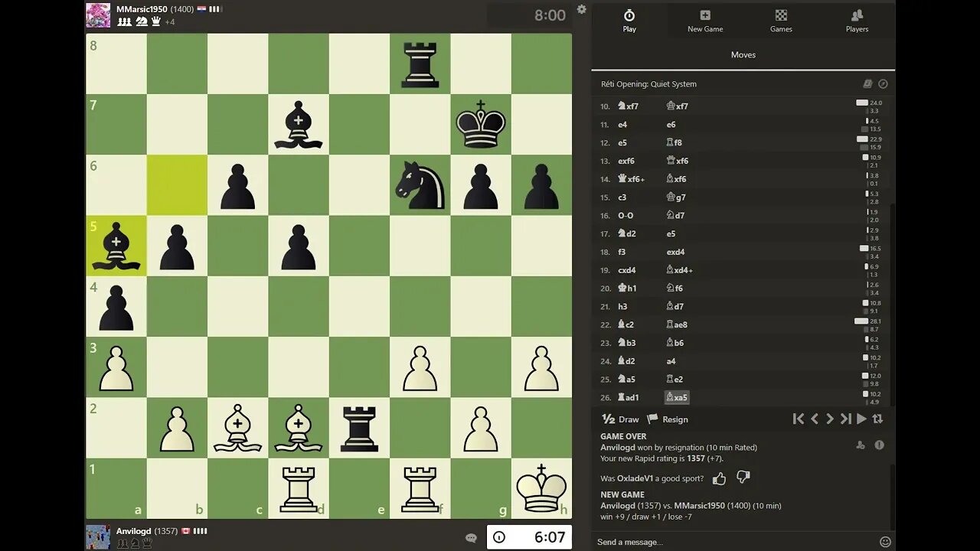Open Anvilogd player profile name below board
This screenshot has width=980, height=551.
point(134,531)
